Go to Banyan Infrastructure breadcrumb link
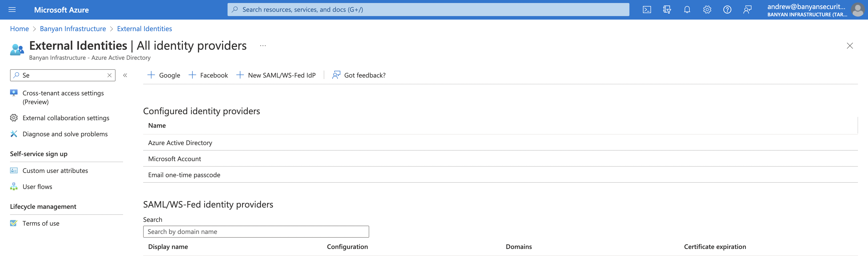This screenshot has height=257, width=868. tap(73, 29)
